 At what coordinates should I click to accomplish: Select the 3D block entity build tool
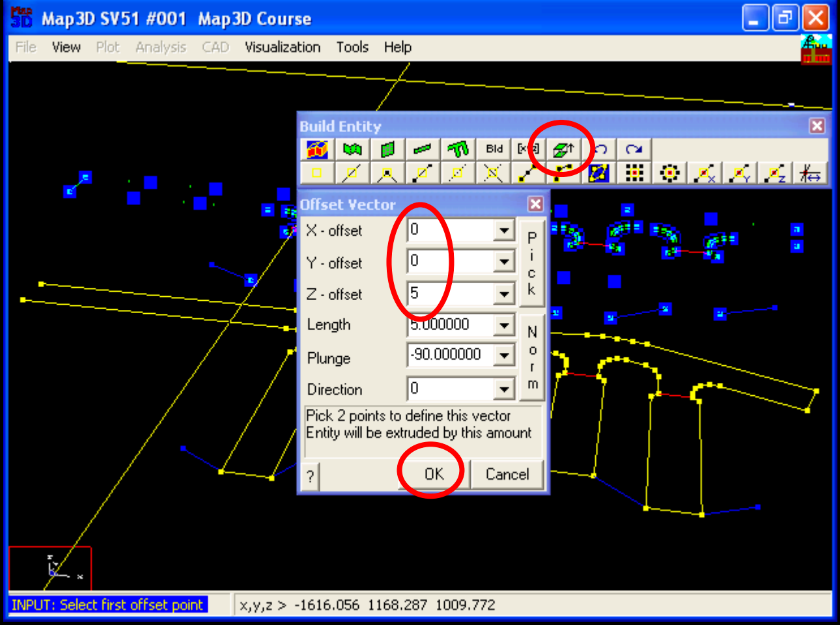pos(317,150)
